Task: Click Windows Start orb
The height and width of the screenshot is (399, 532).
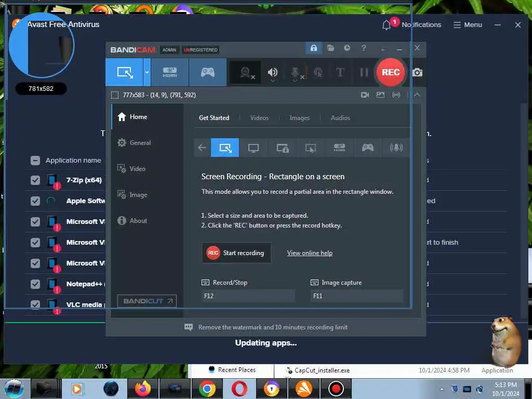Action: (14, 389)
